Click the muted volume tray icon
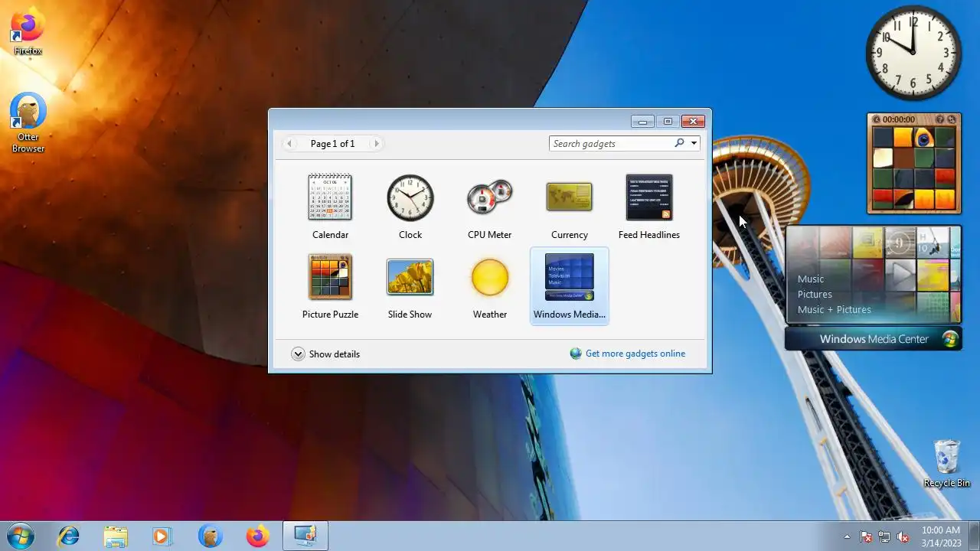Screen dimensions: 980x551 (903, 536)
